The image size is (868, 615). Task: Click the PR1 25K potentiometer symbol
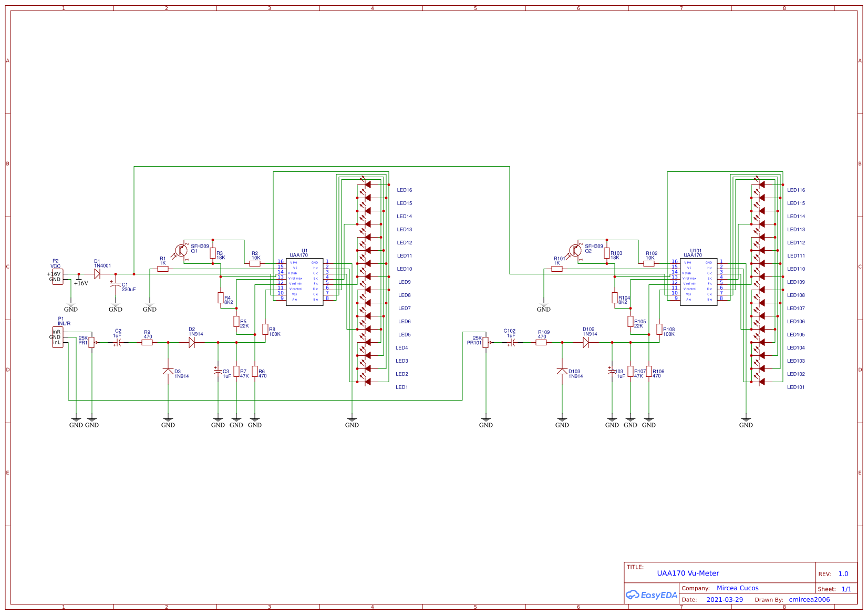pos(92,342)
